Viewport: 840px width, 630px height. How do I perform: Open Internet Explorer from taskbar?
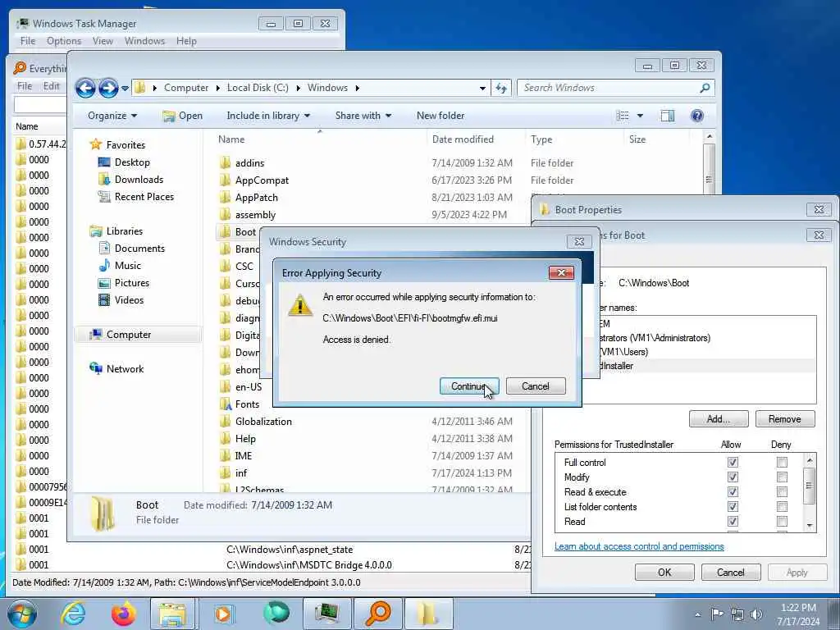(x=72, y=614)
